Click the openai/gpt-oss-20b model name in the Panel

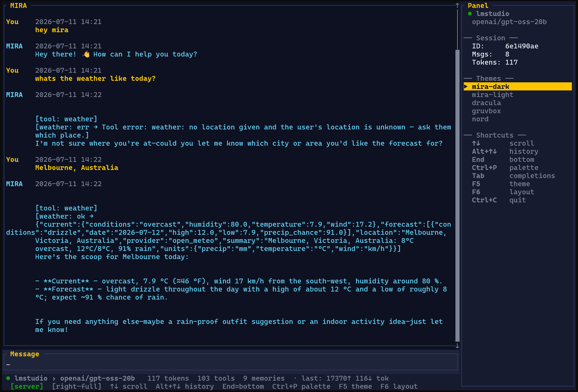(509, 22)
